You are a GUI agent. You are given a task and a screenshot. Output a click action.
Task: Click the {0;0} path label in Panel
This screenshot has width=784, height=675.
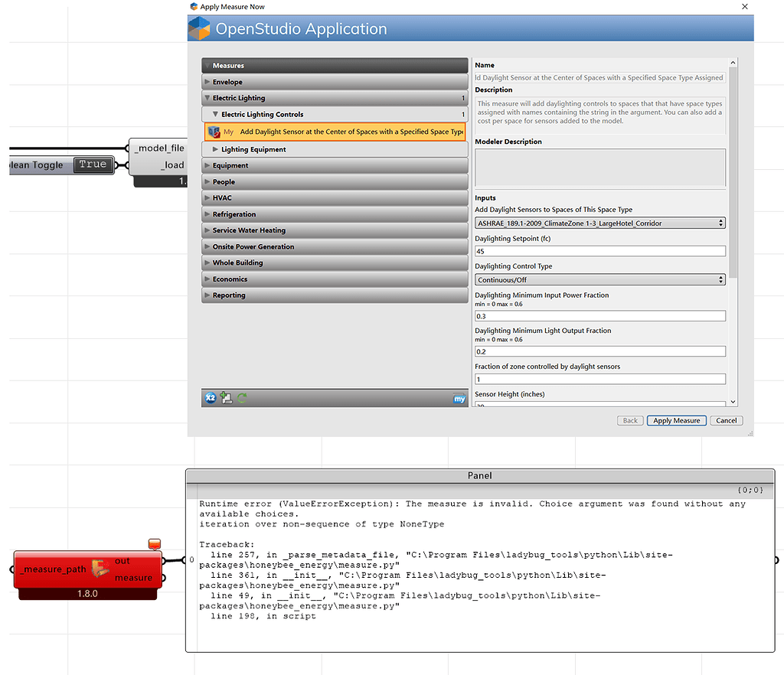click(x=750, y=490)
